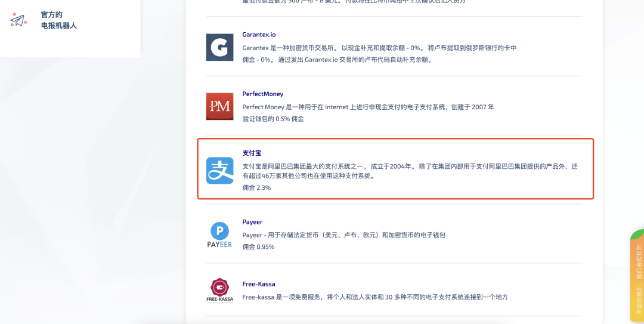The image size is (644, 324).
Task: Click the 佣金 0.95% text
Action: [258, 246]
